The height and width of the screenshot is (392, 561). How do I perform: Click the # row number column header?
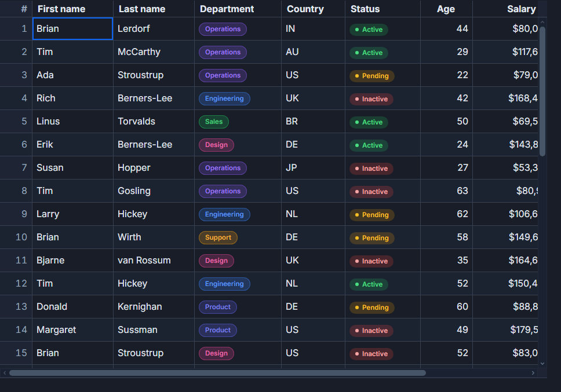tap(16, 9)
